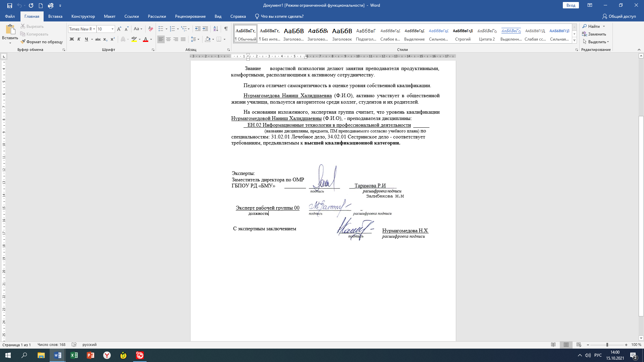Click Заменить replace button
The image size is (644, 362).
[594, 34]
